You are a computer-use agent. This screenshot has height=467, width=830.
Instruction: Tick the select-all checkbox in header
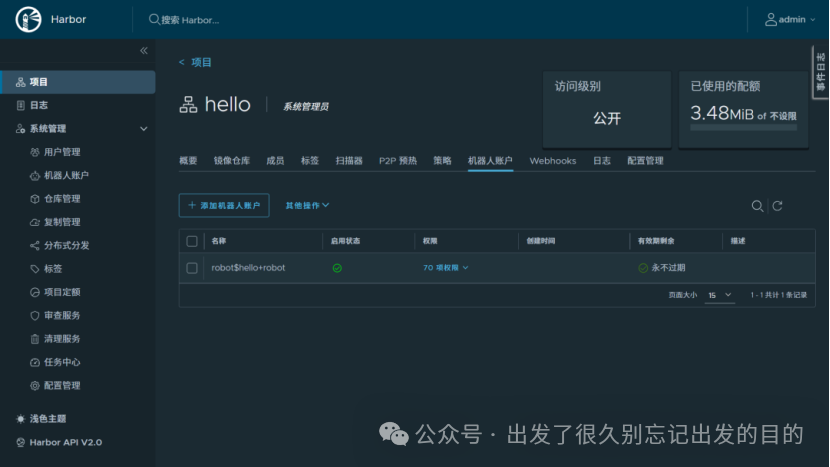[192, 241]
